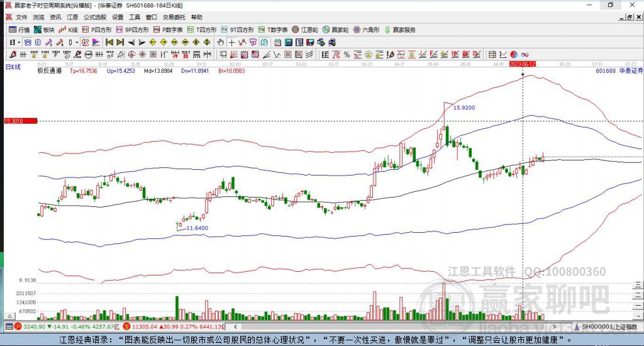Click the axis chart icon before yin-yang
The image size is (644, 346).
pyautogui.click(x=502, y=54)
